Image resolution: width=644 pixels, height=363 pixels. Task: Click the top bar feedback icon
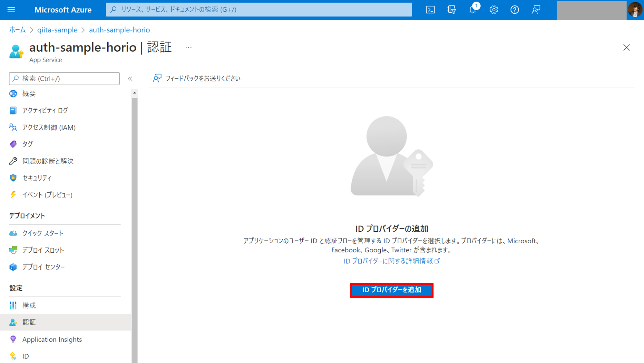coord(536,10)
